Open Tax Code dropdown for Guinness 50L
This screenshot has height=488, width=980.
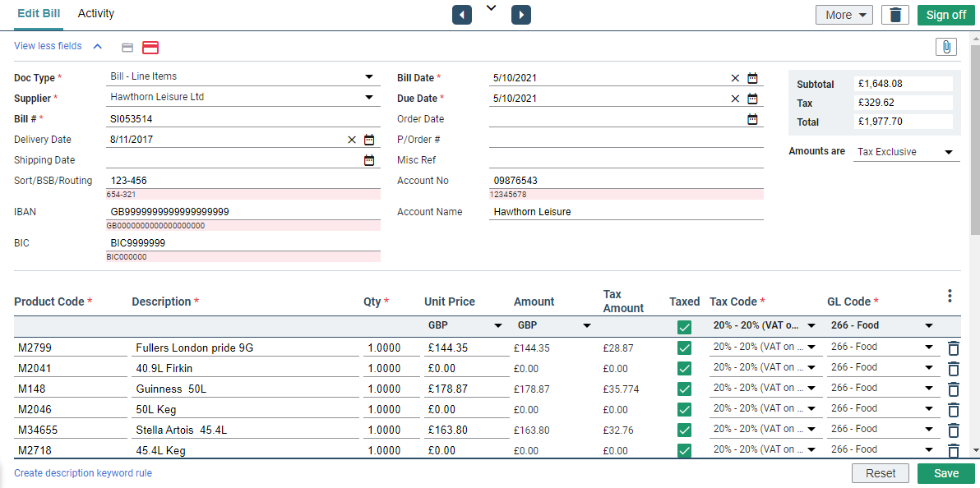(811, 388)
